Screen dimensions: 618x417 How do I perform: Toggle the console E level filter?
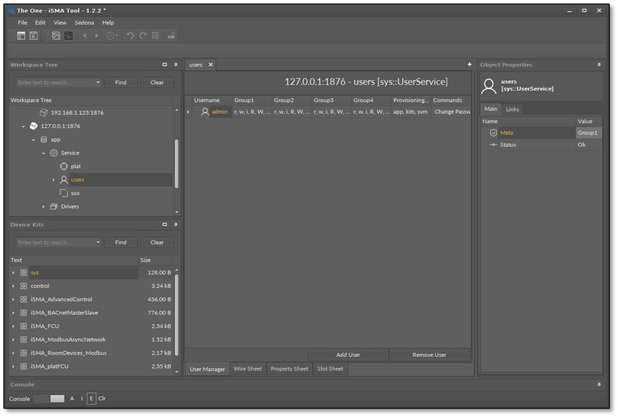[x=91, y=398]
